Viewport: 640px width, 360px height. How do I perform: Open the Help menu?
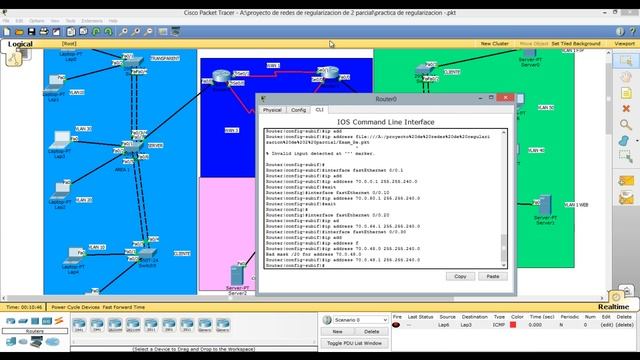(x=113, y=20)
